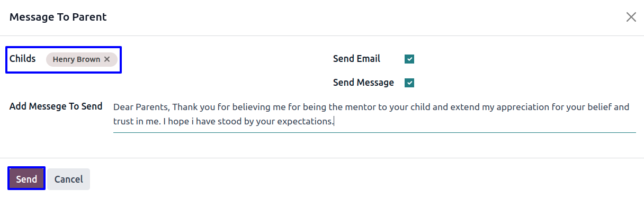
Task: Click the Send Message label
Action: pos(363,83)
